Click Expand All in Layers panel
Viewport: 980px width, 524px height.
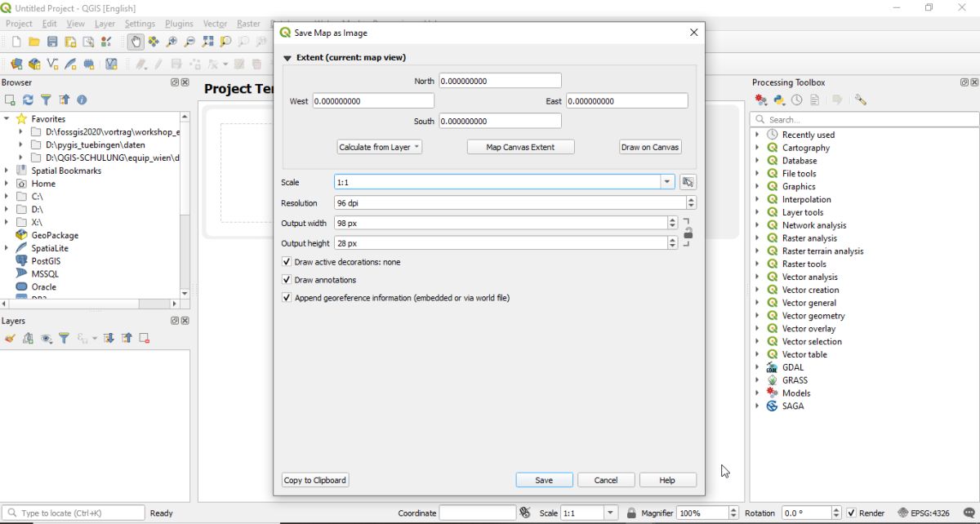[x=109, y=338]
